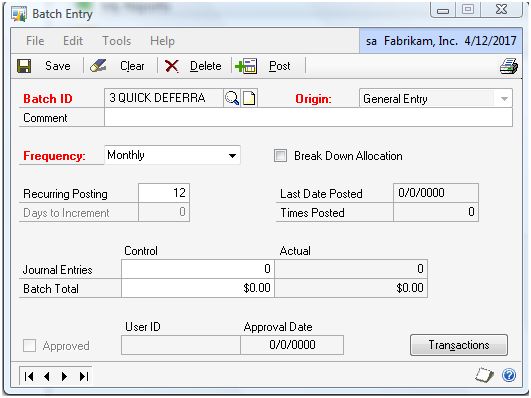The width and height of the screenshot is (531, 398).
Task: Click the Save floppy disk icon
Action: click(x=24, y=66)
